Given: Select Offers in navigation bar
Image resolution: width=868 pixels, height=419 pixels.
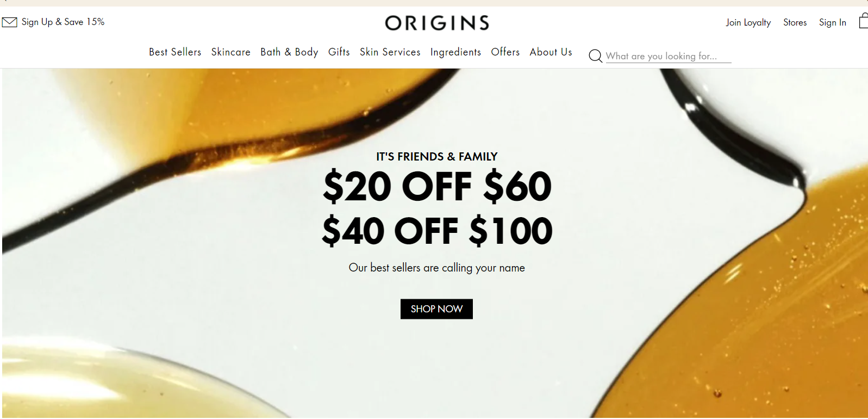Looking at the screenshot, I should 505,52.
